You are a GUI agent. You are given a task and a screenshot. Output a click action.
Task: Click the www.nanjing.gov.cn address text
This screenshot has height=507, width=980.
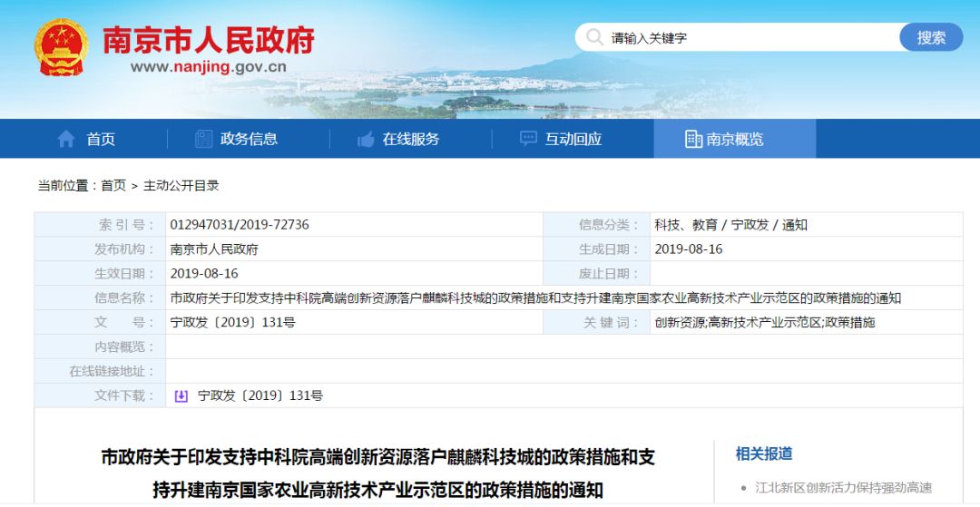[208, 67]
